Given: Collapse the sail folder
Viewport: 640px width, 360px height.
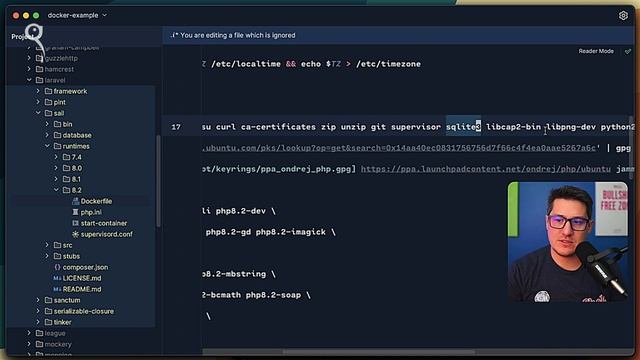Looking at the screenshot, I should pos(38,113).
